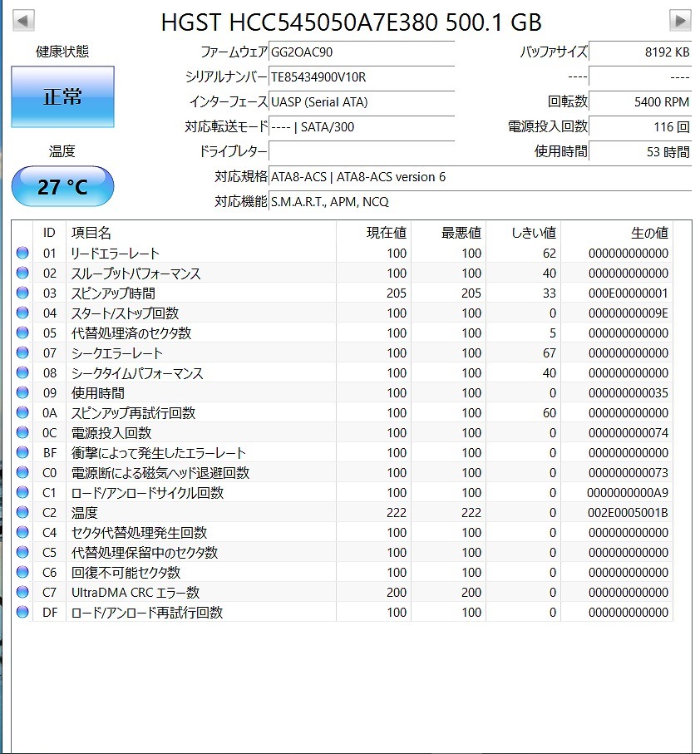Click status icon for BF 衝撃 error rate
Viewport: 700px width, 754px height.
[x=22, y=452]
